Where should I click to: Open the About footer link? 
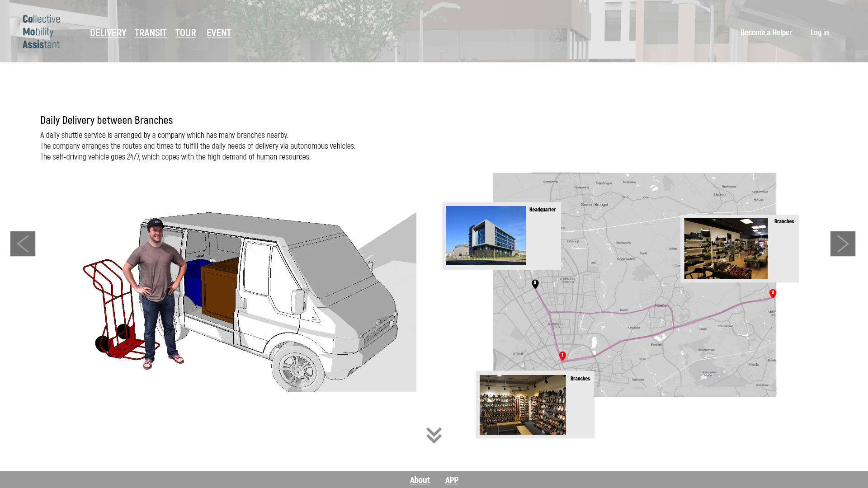pos(420,480)
